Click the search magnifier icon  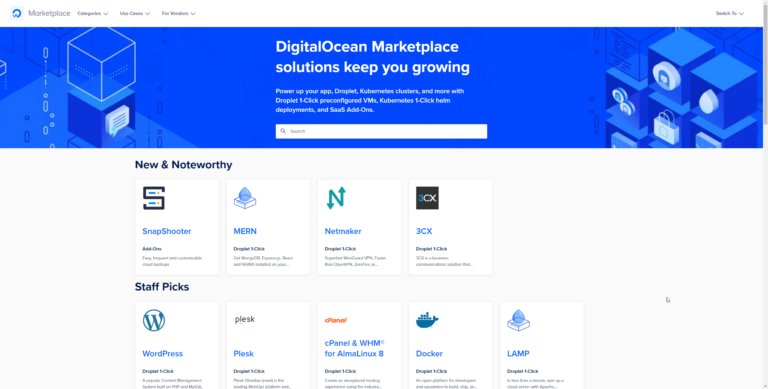tap(283, 131)
